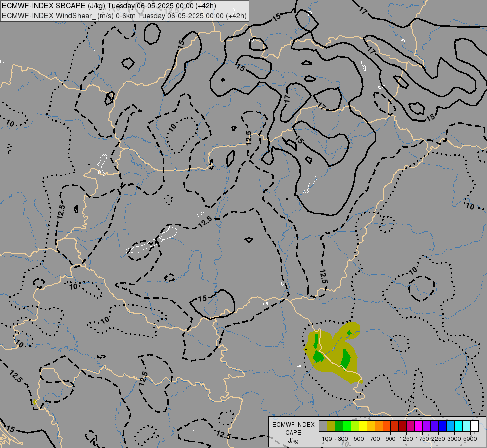This screenshot has height=448, width=487.
Task: Select the gray swatch in CAPE legend
Action: tap(323, 426)
